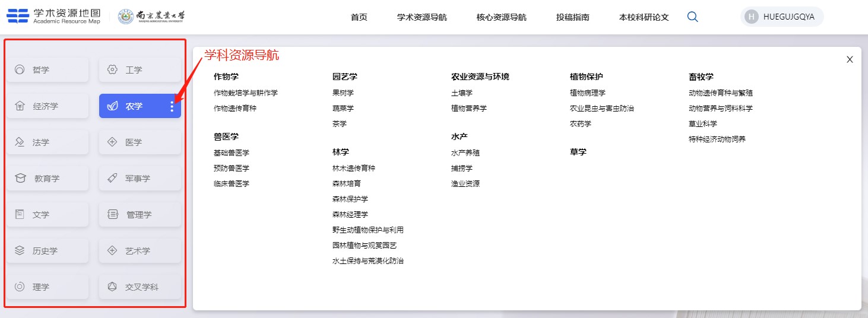The image size is (868, 318).
Task: Click the 历史学 layers icon
Action: [x=20, y=251]
